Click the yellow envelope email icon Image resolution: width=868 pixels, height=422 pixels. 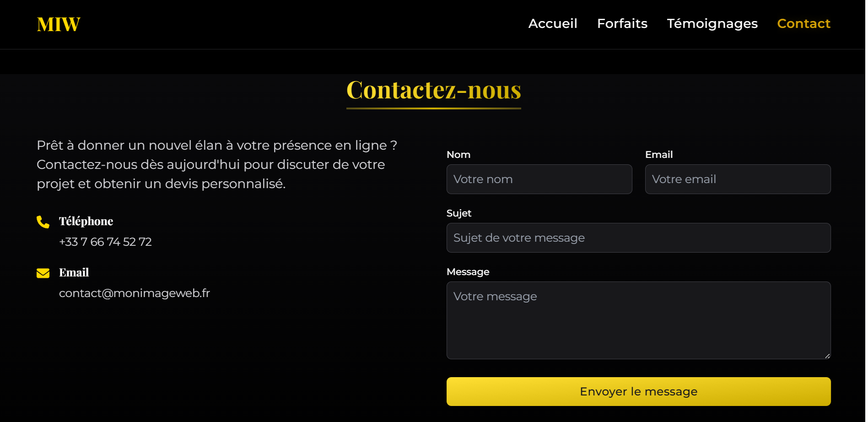(43, 273)
